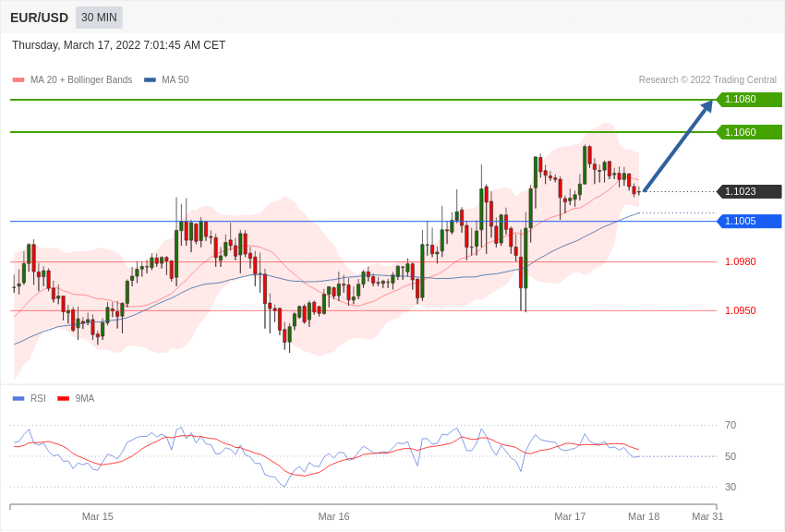
Task: Click the blue RSI legend swatch
Action: (18, 398)
